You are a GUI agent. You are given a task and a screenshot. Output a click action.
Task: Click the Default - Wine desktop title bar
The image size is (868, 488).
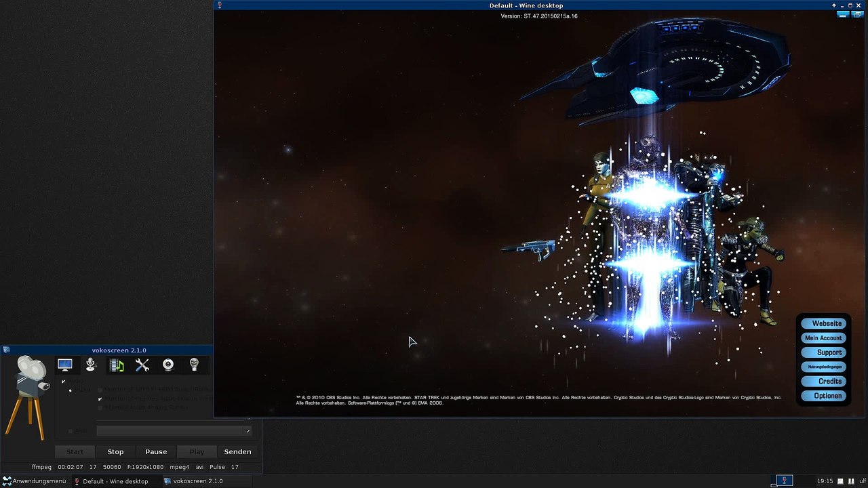point(526,5)
